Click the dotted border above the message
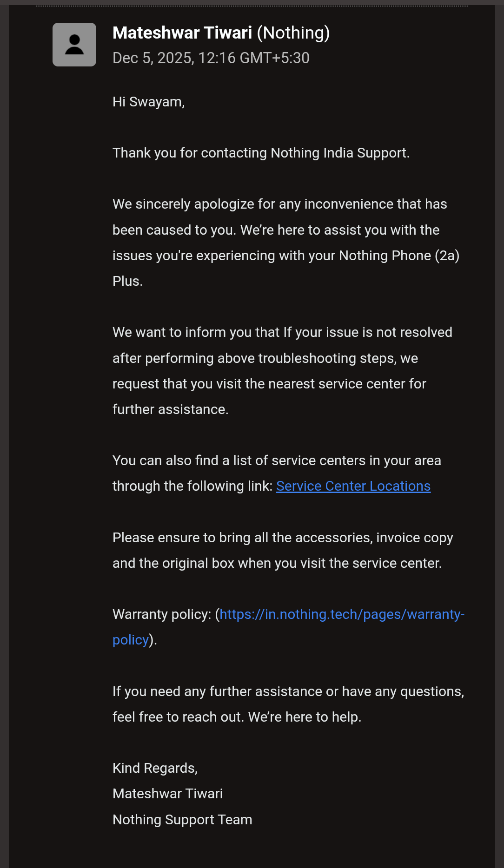Image resolution: width=504 pixels, height=868 pixels. point(252,5)
